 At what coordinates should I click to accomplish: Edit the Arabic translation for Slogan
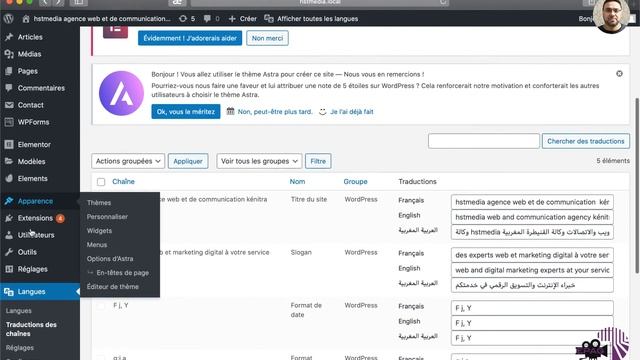532,285
